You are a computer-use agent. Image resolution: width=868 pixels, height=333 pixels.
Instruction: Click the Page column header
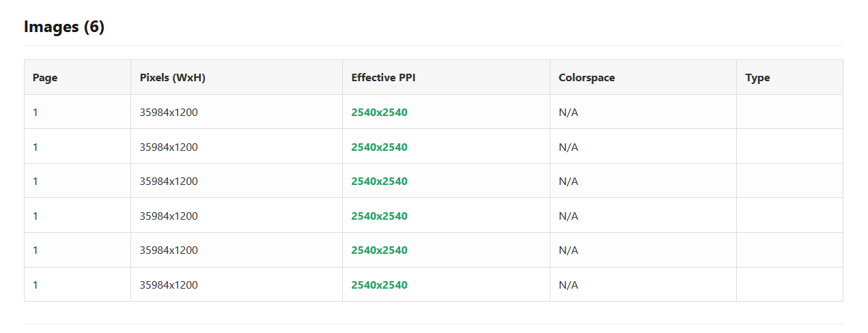click(45, 78)
